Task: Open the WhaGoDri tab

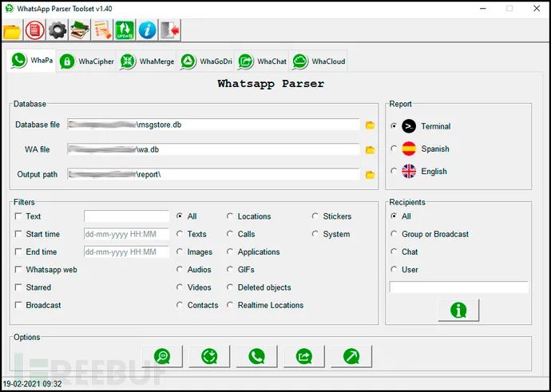Action: (x=206, y=61)
